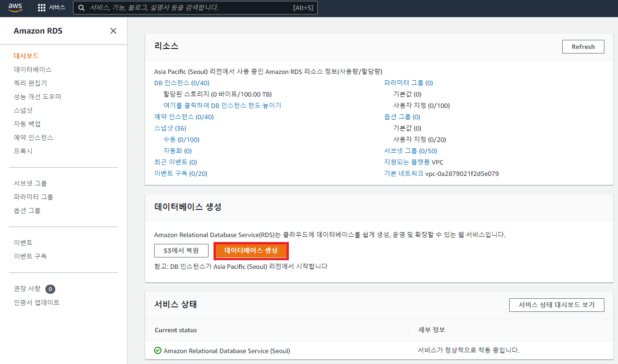Open 서브넷 그룹 in the sidebar

tap(30, 183)
